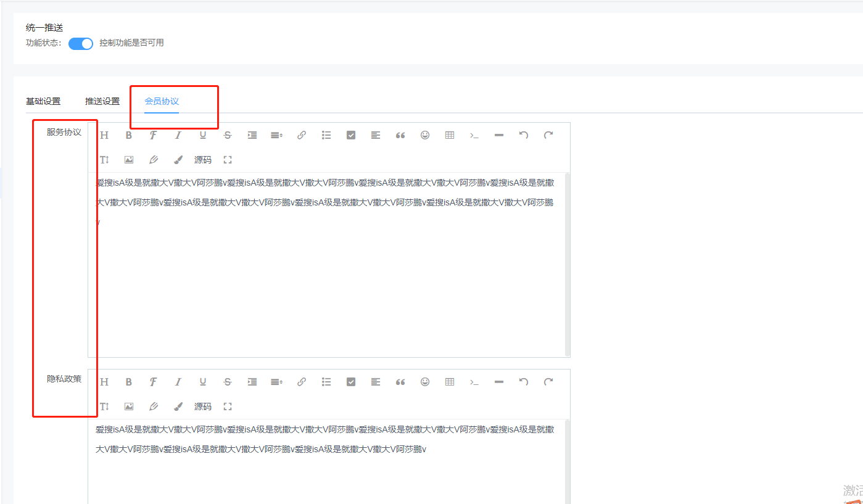Open indent menu in 服务协议 editor
Screen dimensions: 863x504
[x=252, y=135]
